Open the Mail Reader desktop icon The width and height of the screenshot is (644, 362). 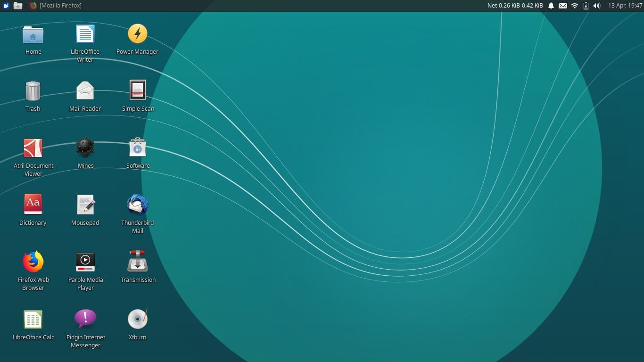(85, 90)
